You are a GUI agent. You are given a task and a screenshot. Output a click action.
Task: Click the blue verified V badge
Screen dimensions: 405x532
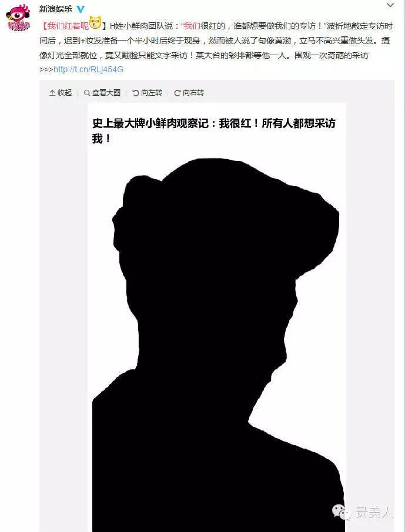(81, 9)
